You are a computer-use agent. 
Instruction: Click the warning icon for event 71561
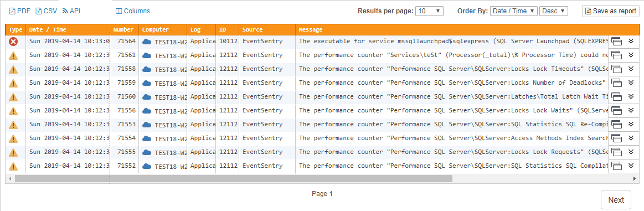[x=13, y=55]
